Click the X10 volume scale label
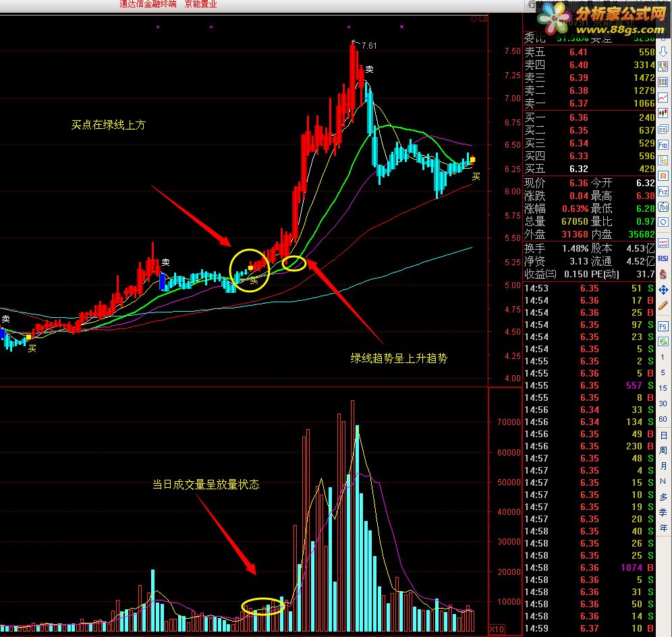The image size is (672, 637). [x=497, y=630]
